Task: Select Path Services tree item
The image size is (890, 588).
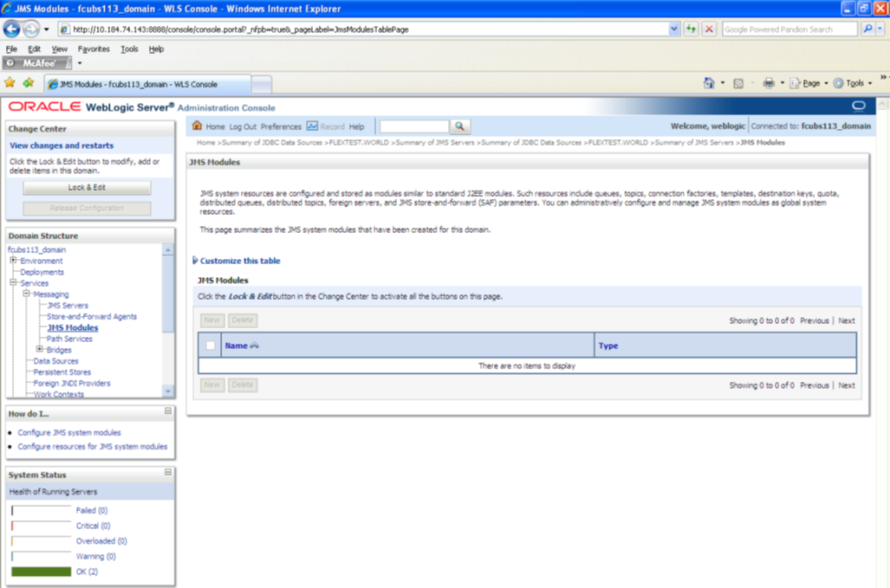Action: coord(69,339)
